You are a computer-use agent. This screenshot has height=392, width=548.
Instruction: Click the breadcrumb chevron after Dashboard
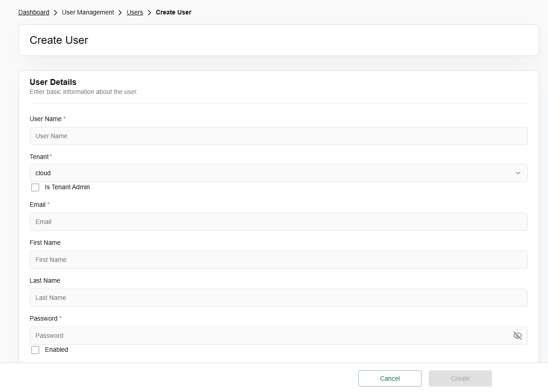point(56,13)
